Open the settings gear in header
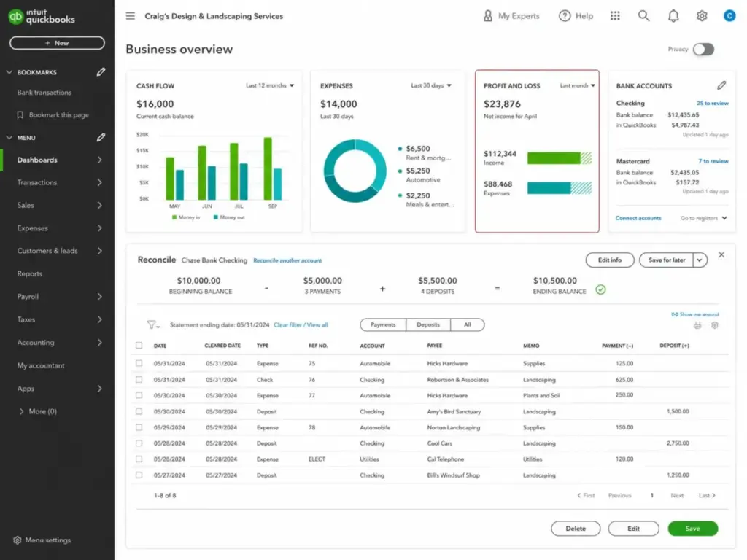Screen dimensions: 747x560 702,16
